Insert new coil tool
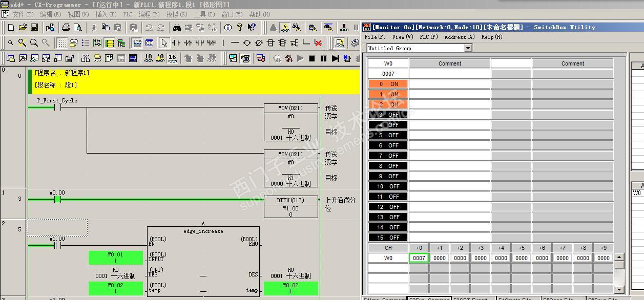The width and height of the screenshot is (644, 300). 247,43
